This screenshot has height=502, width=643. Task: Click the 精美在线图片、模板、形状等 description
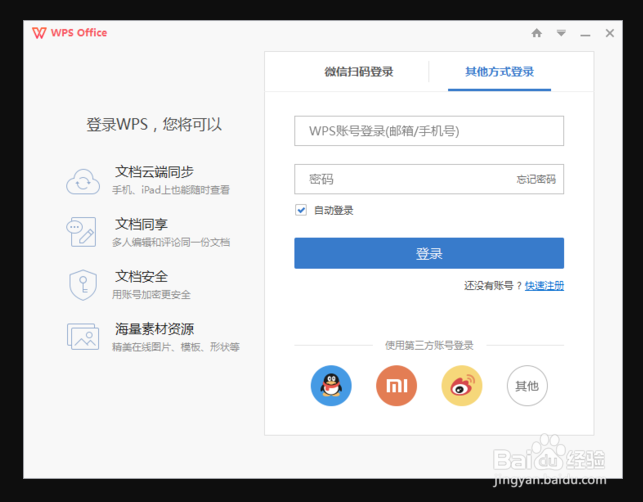[176, 347]
